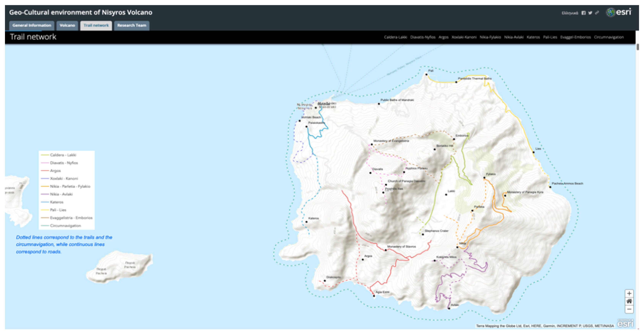The width and height of the screenshot is (644, 336).
Task: Zoom in with the plus button
Action: 629,294
